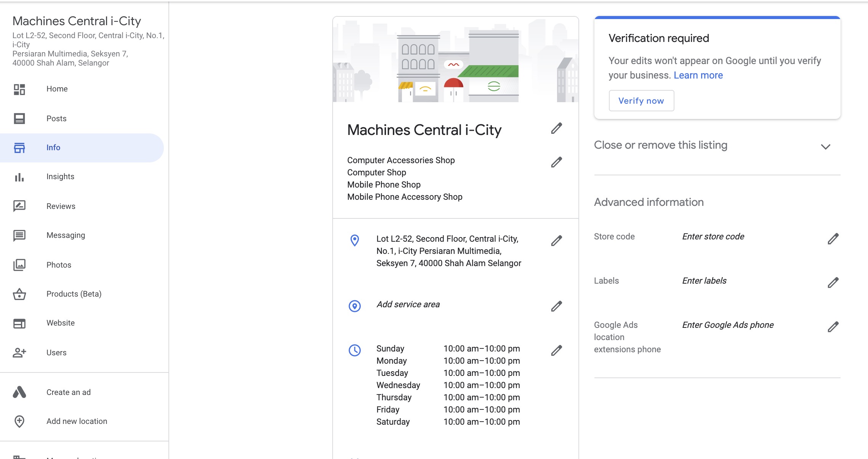Click the Mobile Phone Accessory Shop category
This screenshot has width=868, height=459.
tap(405, 197)
